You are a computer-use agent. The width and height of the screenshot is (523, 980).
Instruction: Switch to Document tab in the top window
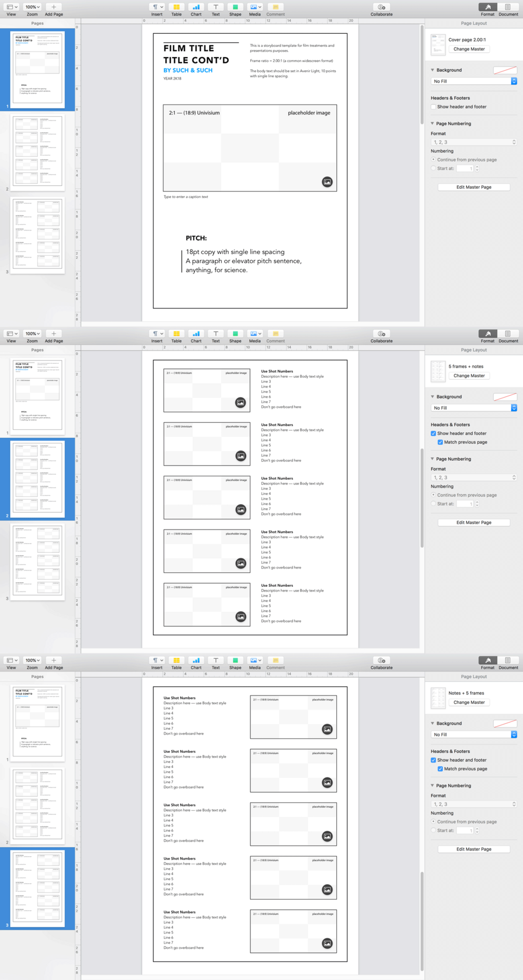(x=508, y=7)
